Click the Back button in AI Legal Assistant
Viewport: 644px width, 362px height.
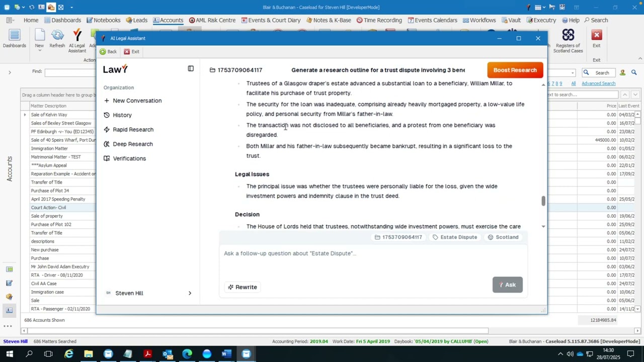tap(108, 51)
